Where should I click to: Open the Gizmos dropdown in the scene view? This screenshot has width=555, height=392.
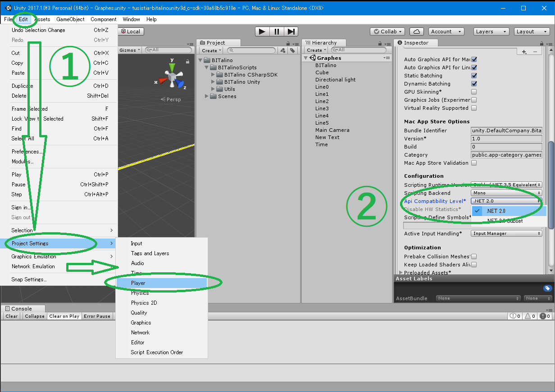click(x=130, y=50)
